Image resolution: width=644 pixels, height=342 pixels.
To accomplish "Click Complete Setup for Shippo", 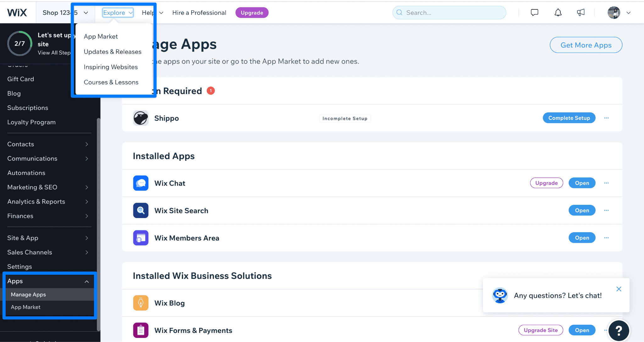I will (x=569, y=118).
